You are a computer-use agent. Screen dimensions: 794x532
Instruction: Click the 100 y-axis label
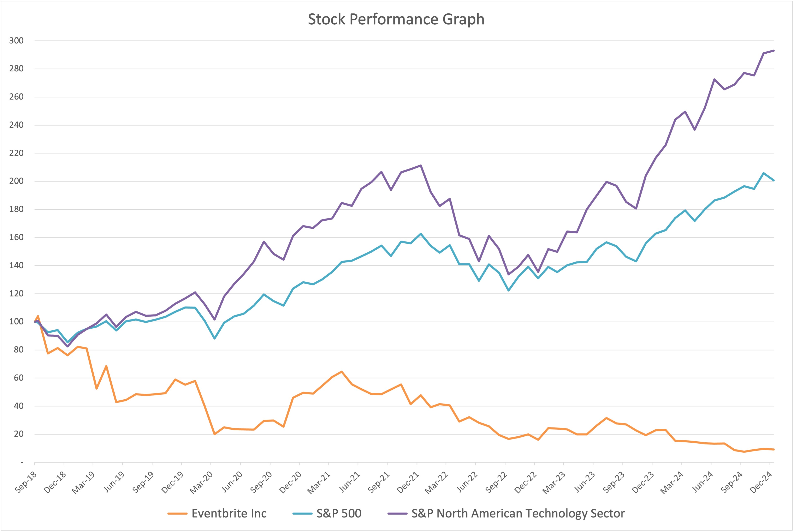(x=16, y=322)
